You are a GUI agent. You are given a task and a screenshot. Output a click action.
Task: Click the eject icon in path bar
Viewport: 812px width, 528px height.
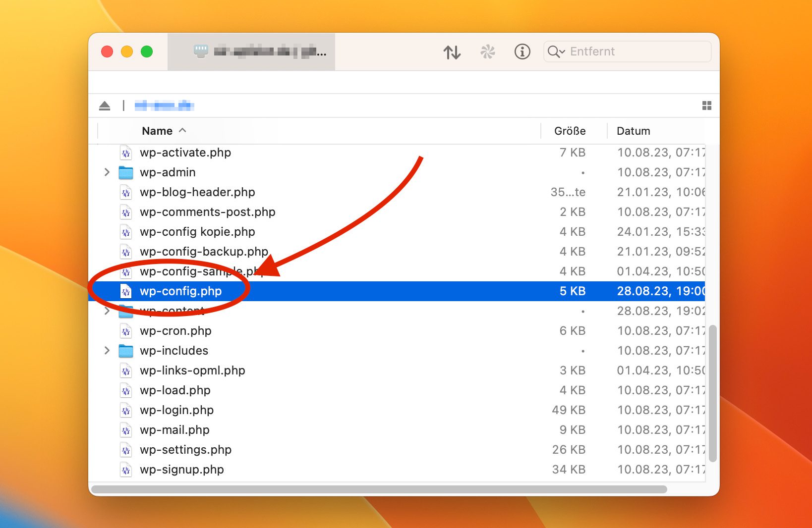click(x=105, y=106)
